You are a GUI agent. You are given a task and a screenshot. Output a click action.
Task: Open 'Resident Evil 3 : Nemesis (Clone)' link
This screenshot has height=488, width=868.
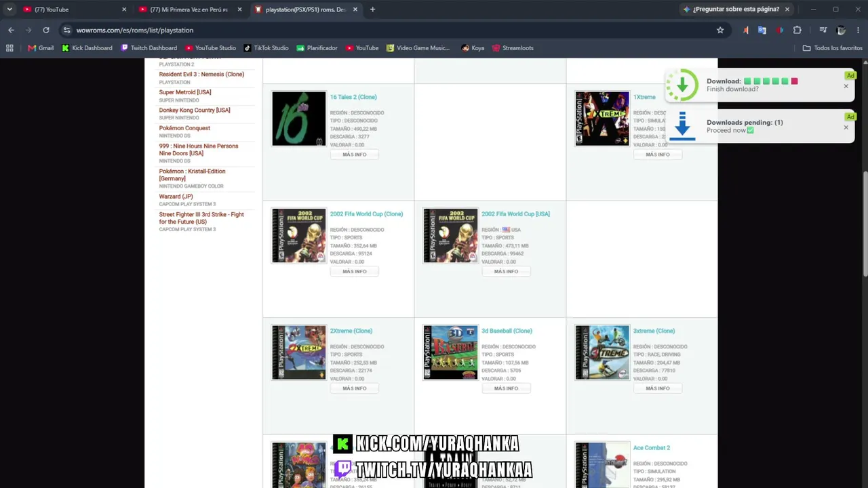coord(201,75)
